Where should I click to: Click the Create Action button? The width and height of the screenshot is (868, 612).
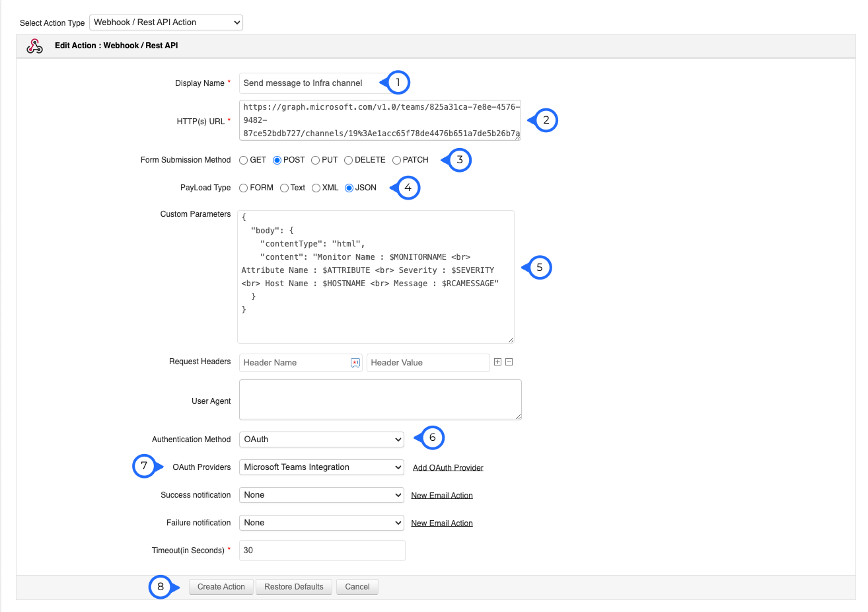[221, 587]
